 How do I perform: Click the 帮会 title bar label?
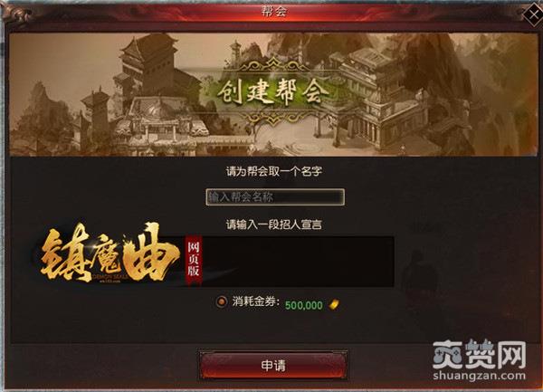click(x=274, y=12)
